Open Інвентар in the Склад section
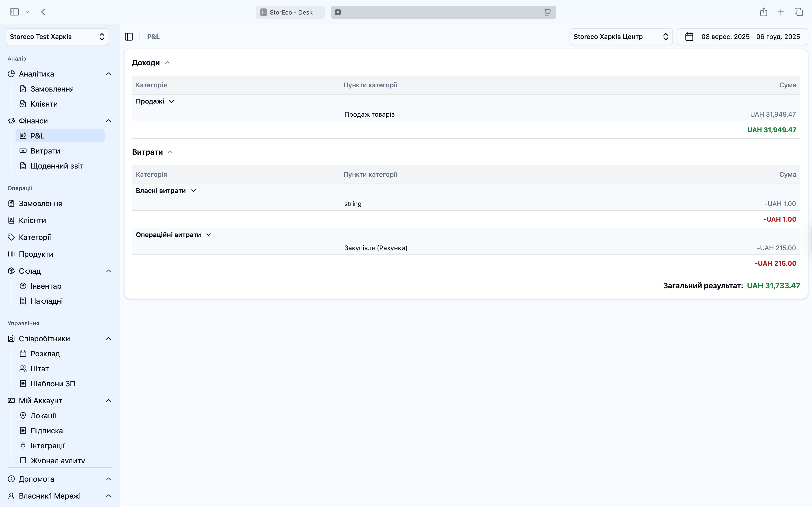 46,286
